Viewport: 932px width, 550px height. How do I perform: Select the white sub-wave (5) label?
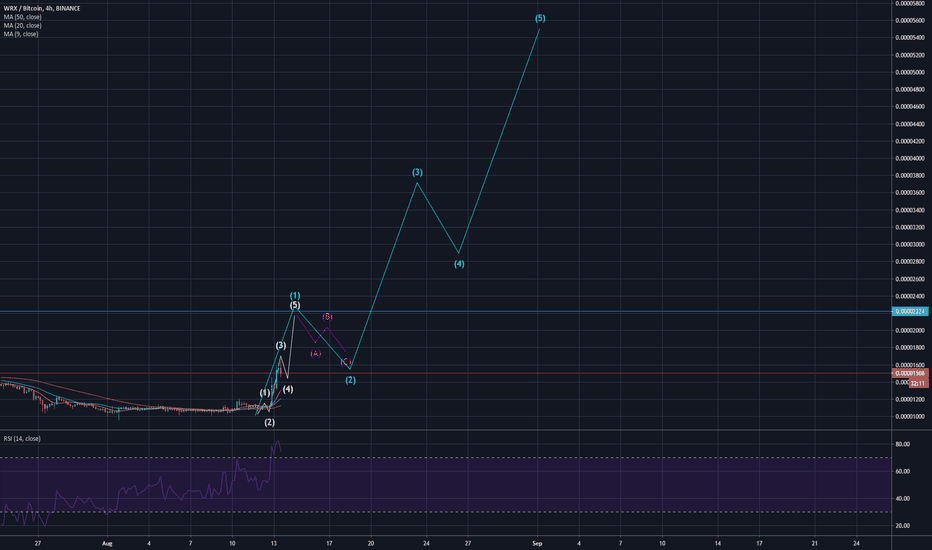[x=295, y=305]
